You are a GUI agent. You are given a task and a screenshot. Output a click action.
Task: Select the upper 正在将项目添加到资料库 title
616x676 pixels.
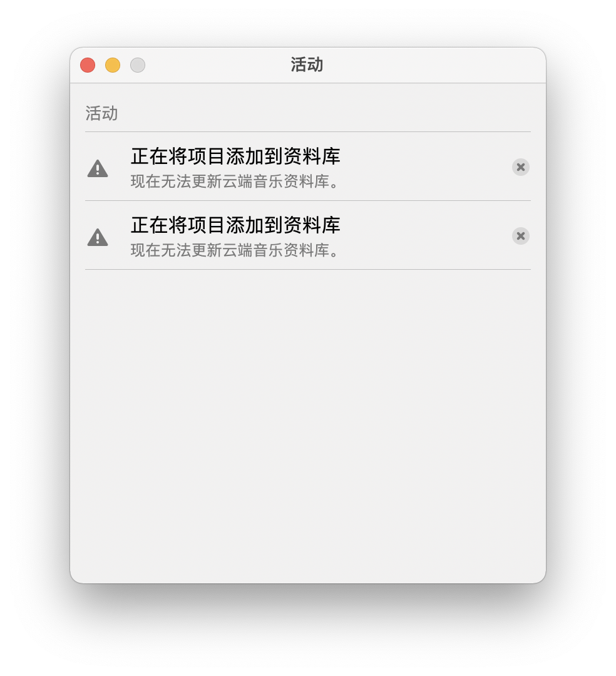point(235,156)
